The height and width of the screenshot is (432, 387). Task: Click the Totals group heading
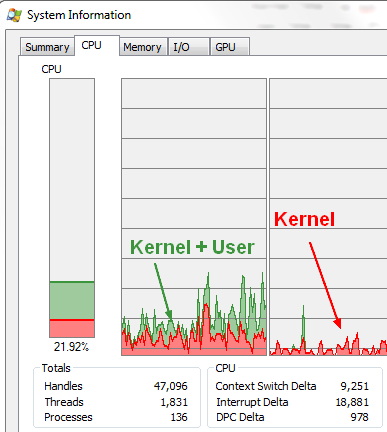click(x=56, y=368)
